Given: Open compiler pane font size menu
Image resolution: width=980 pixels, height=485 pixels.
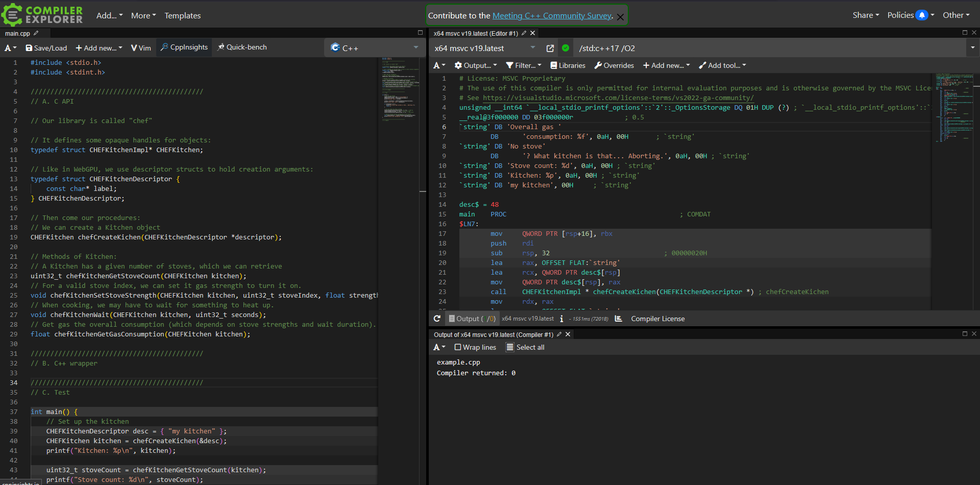Looking at the screenshot, I should [x=439, y=65].
